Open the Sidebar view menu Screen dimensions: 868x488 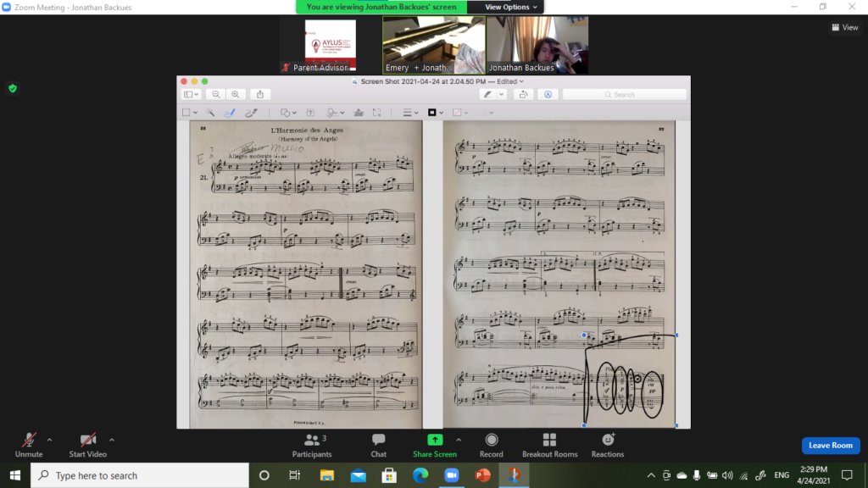pyautogui.click(x=191, y=95)
